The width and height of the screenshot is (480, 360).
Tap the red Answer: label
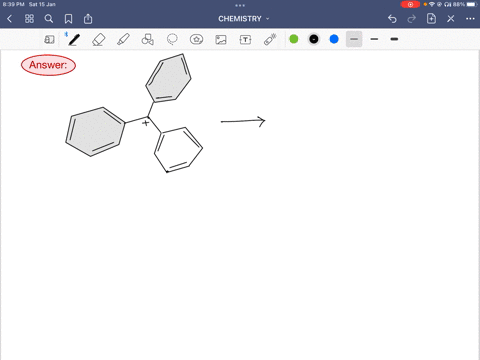48,65
